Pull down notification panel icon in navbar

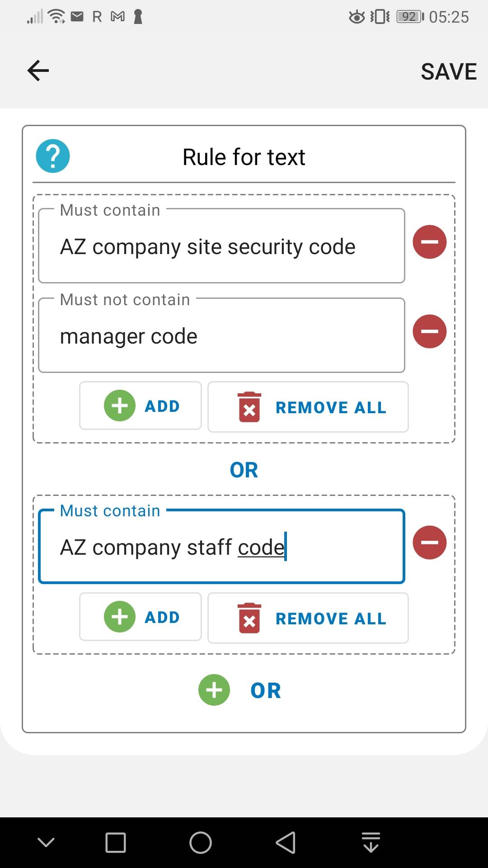(x=371, y=842)
